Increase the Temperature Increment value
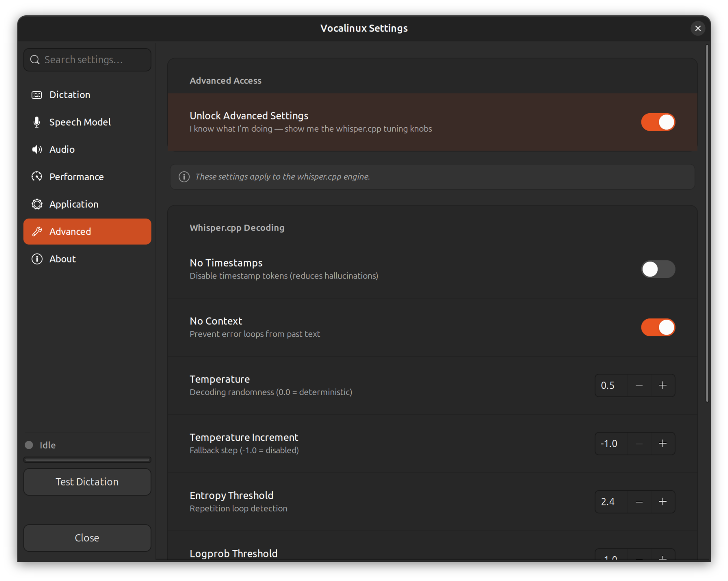728x581 pixels. [x=663, y=444]
